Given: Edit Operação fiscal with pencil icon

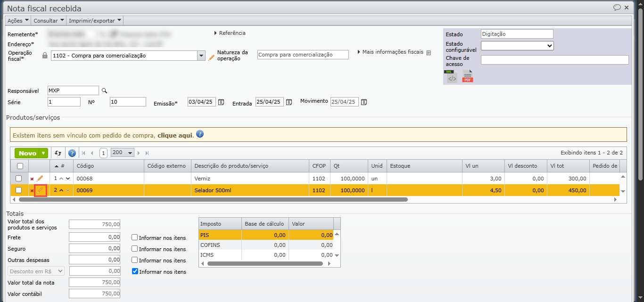Looking at the screenshot, I should [212, 57].
